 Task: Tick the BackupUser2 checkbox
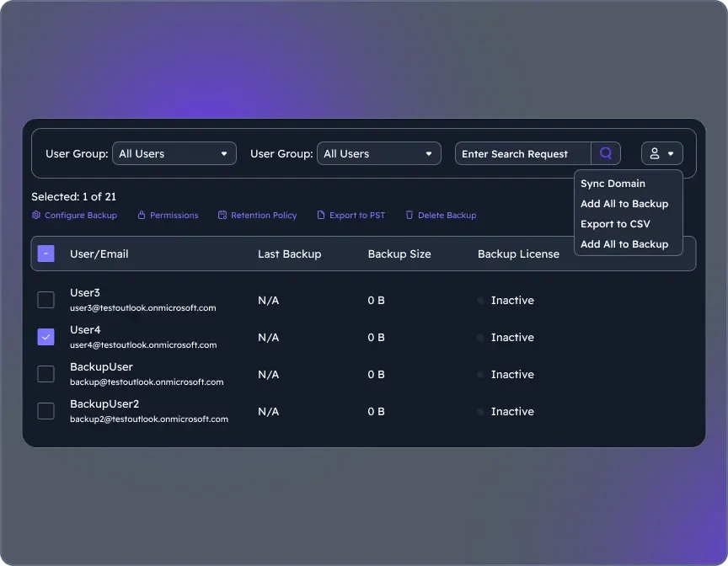click(x=46, y=411)
